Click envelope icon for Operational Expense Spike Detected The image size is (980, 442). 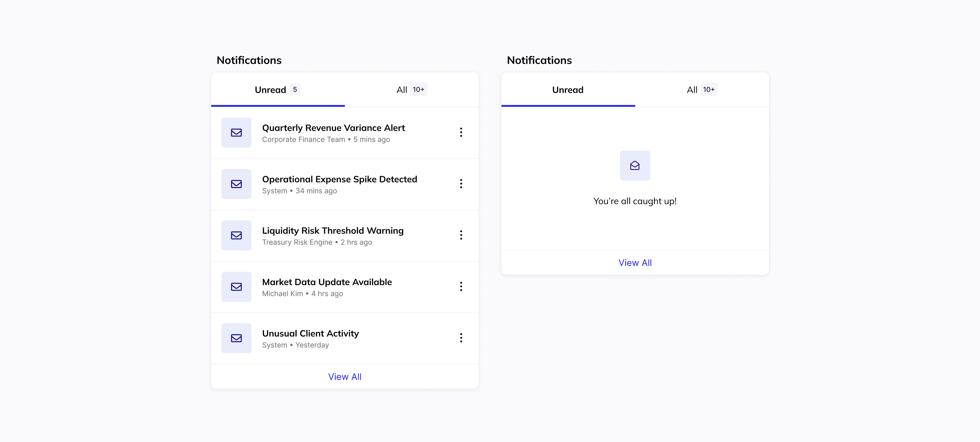tap(236, 184)
